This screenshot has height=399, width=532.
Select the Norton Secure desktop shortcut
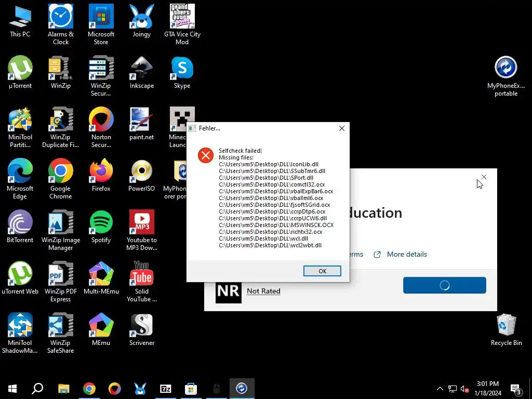coord(101,128)
